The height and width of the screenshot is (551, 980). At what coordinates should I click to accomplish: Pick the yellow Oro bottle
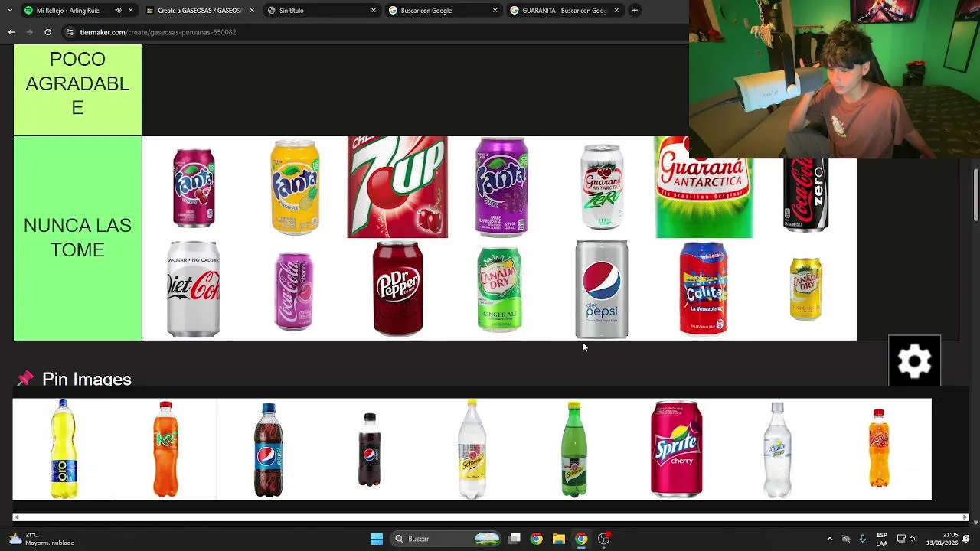coord(64,449)
